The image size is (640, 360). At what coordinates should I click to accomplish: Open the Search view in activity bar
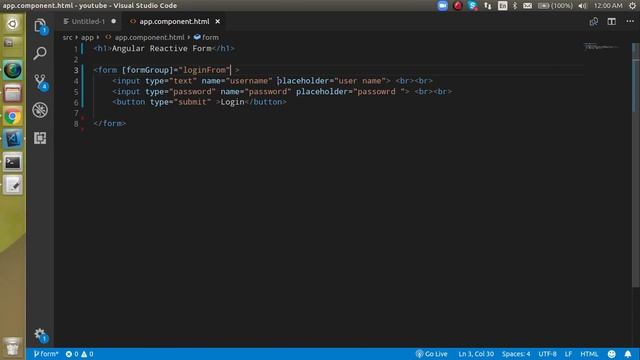[x=40, y=53]
